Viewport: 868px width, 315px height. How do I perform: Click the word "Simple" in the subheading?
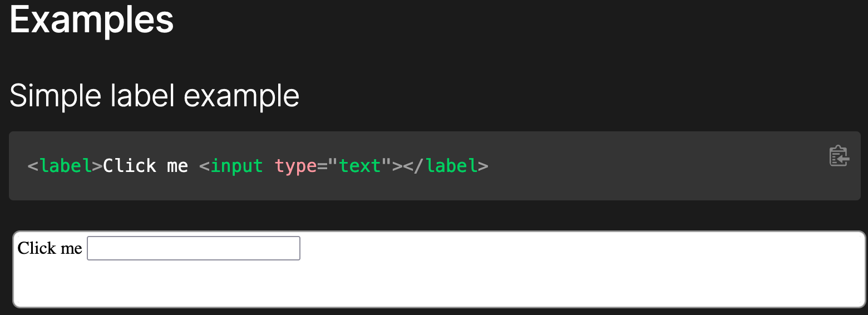[55, 96]
